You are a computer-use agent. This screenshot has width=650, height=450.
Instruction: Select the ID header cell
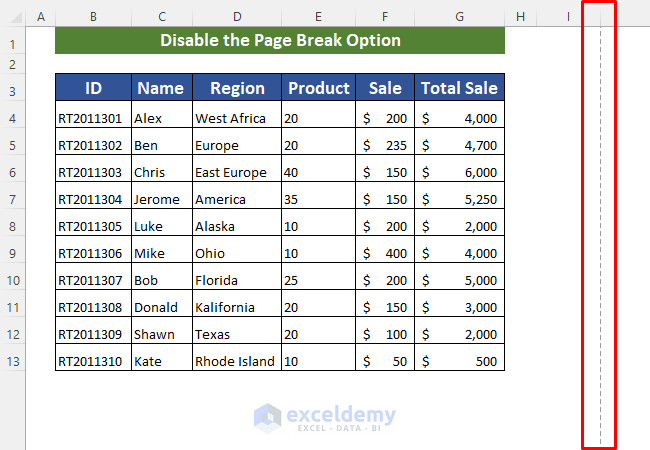click(93, 88)
